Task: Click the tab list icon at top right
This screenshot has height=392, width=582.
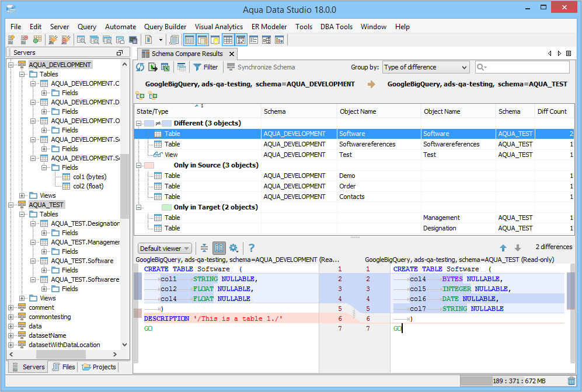Action: pos(569,54)
